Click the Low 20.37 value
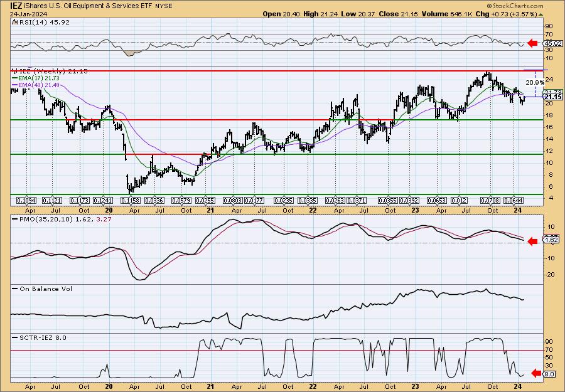This screenshot has height=392, width=565. coord(358,14)
